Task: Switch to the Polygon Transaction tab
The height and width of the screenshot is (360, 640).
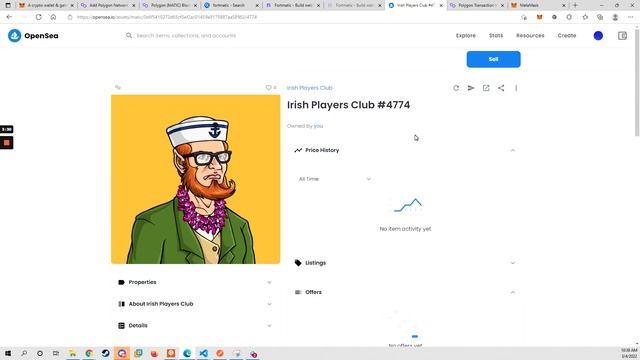Action: pyautogui.click(x=477, y=5)
